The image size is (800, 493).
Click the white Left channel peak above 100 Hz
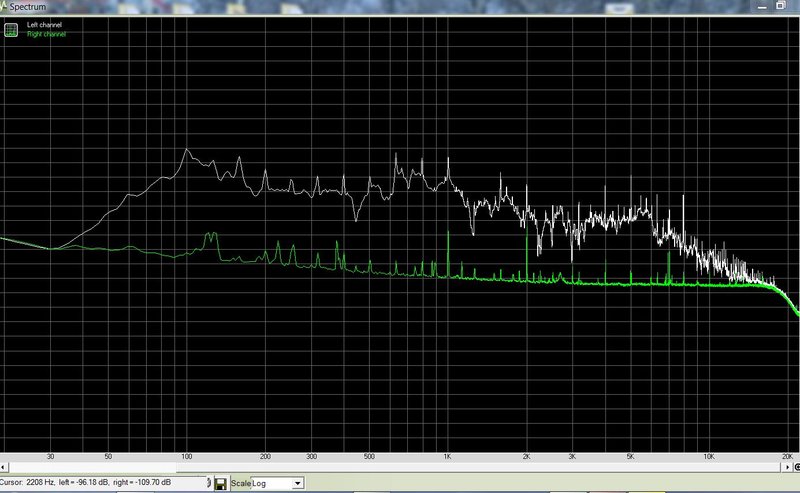click(x=187, y=150)
